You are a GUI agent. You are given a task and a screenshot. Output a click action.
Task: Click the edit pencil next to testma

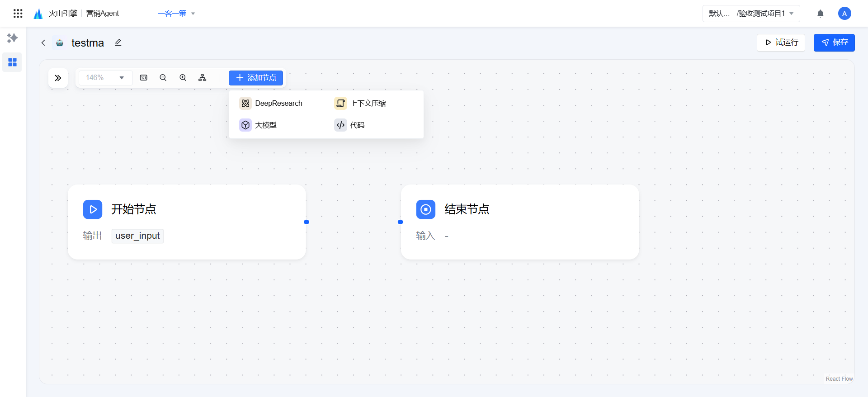pyautogui.click(x=118, y=43)
